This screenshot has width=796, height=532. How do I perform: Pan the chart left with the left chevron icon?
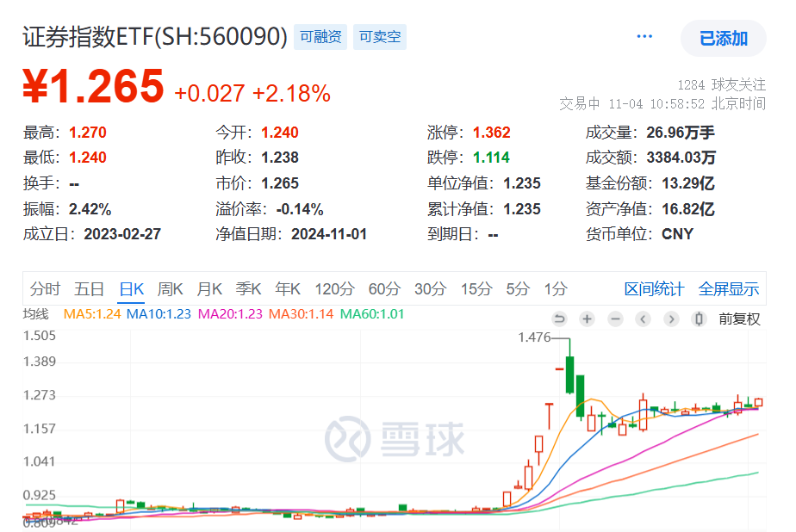click(643, 319)
